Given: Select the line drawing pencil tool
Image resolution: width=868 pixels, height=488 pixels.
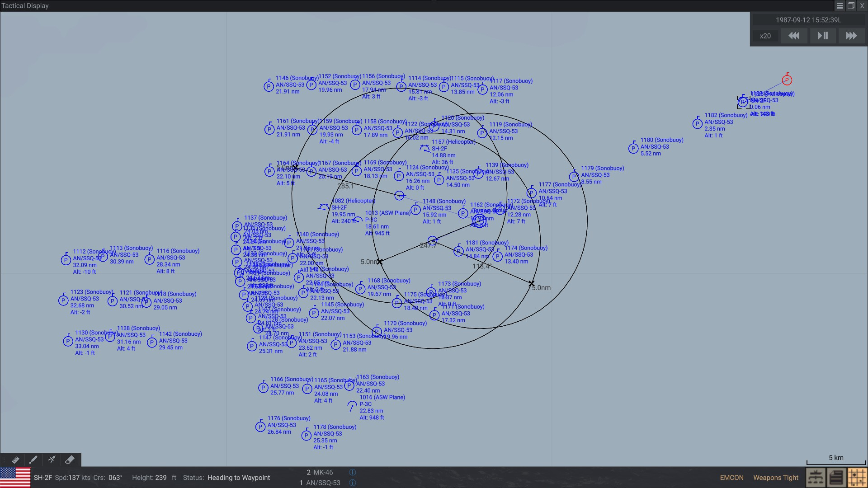Looking at the screenshot, I should pyautogui.click(x=33, y=460).
